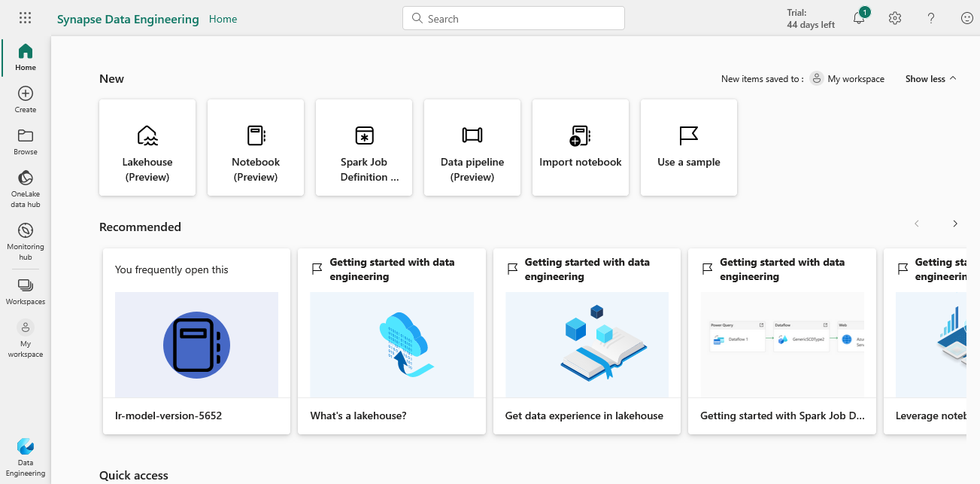Image resolution: width=980 pixels, height=484 pixels.
Task: Click inside the Search box
Action: point(514,19)
